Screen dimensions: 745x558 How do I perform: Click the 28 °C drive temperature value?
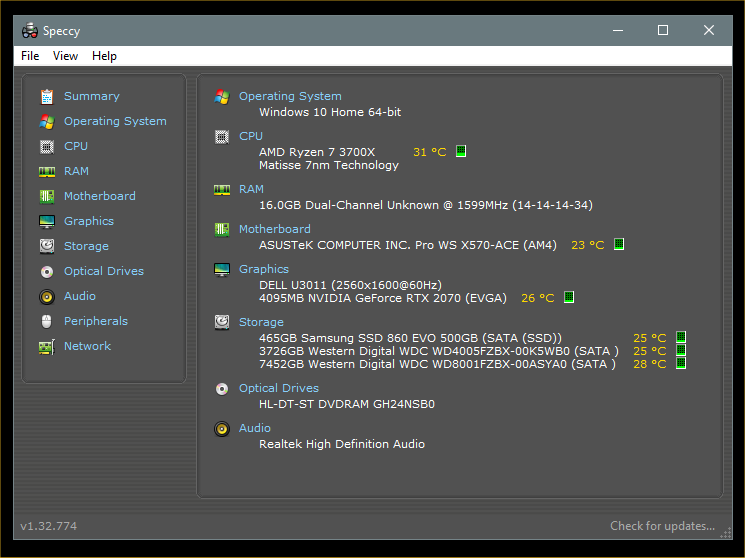[x=649, y=365]
